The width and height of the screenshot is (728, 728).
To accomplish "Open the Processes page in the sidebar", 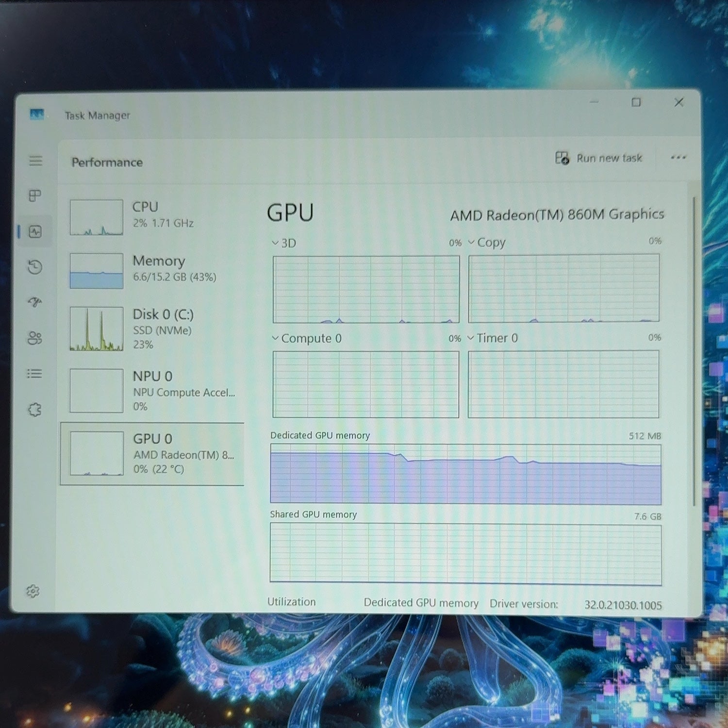I will [x=35, y=196].
